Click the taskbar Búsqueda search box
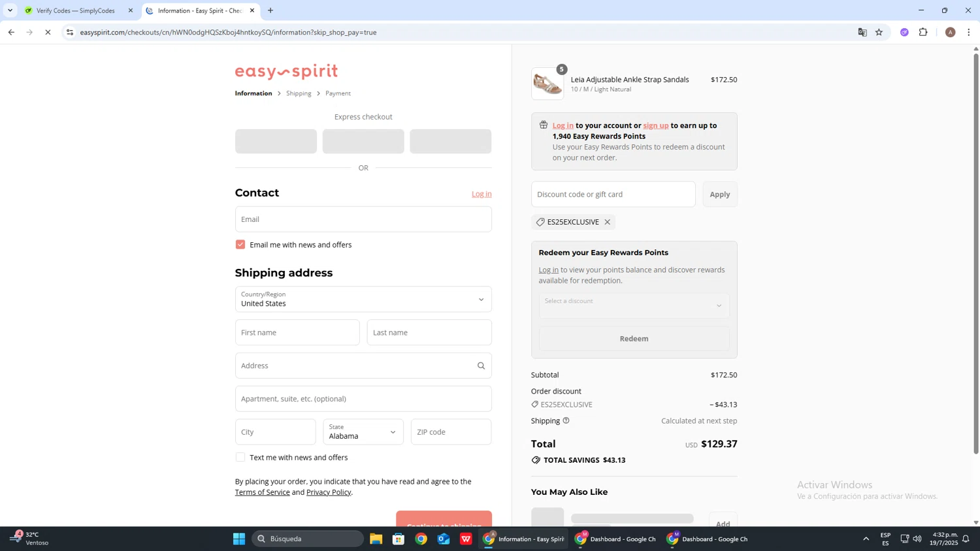 308,539
